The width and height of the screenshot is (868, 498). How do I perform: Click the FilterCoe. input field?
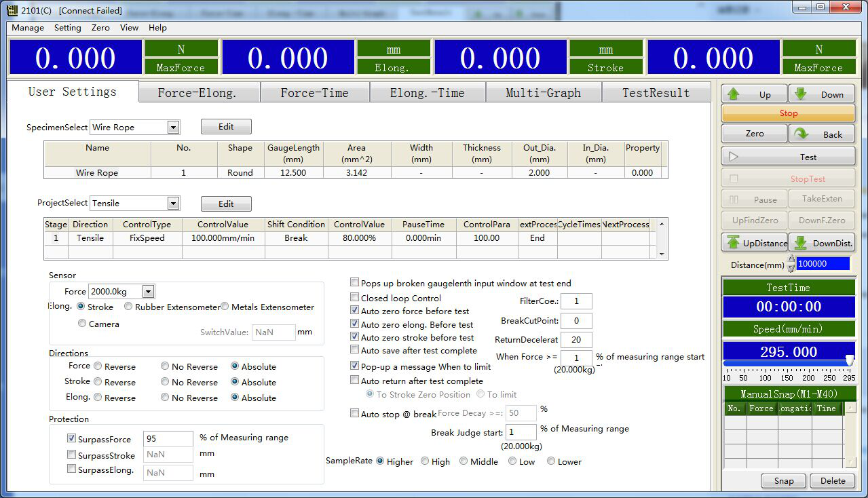point(575,301)
